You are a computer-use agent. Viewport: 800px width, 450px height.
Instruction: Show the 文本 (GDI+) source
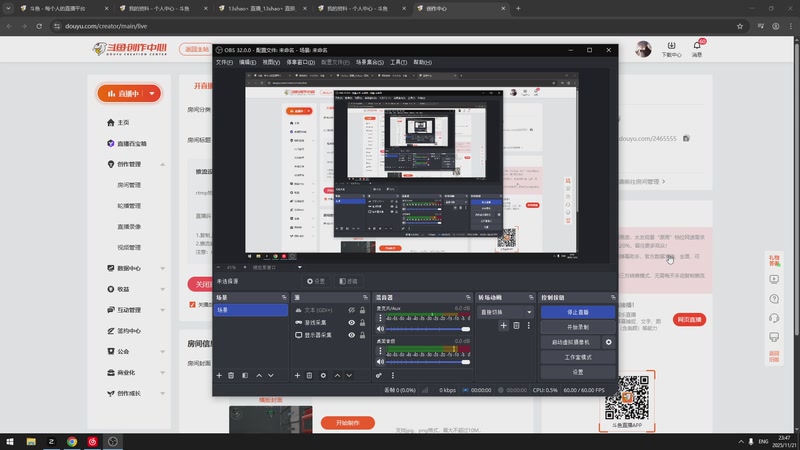pos(352,310)
